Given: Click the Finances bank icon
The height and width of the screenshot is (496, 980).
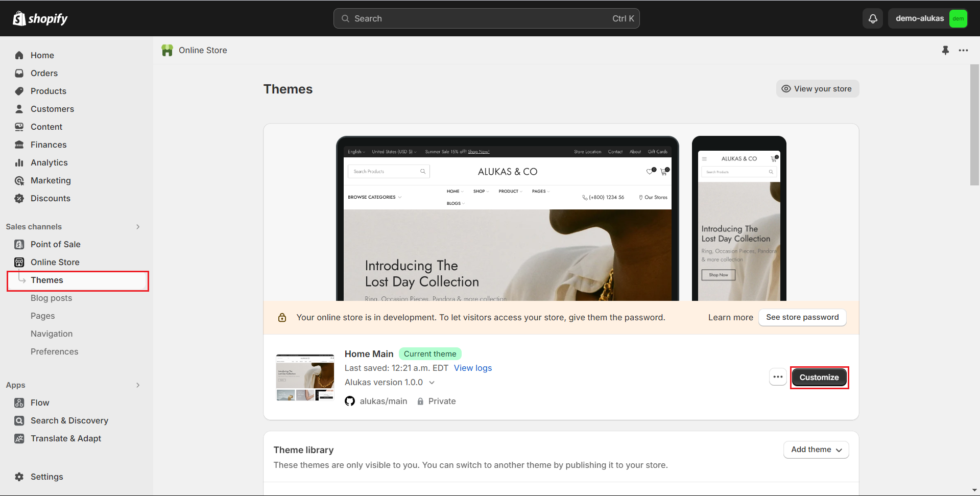Looking at the screenshot, I should click(19, 145).
